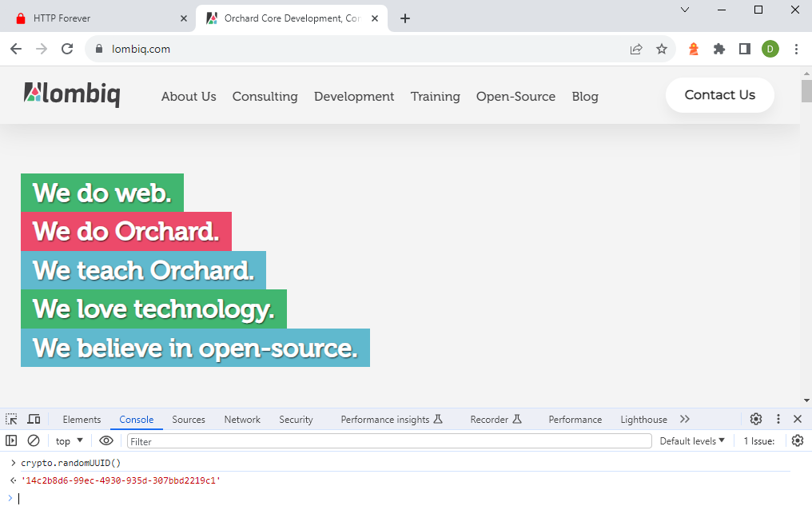812x518 pixels.
Task: Select the Console tab
Action: point(136,420)
